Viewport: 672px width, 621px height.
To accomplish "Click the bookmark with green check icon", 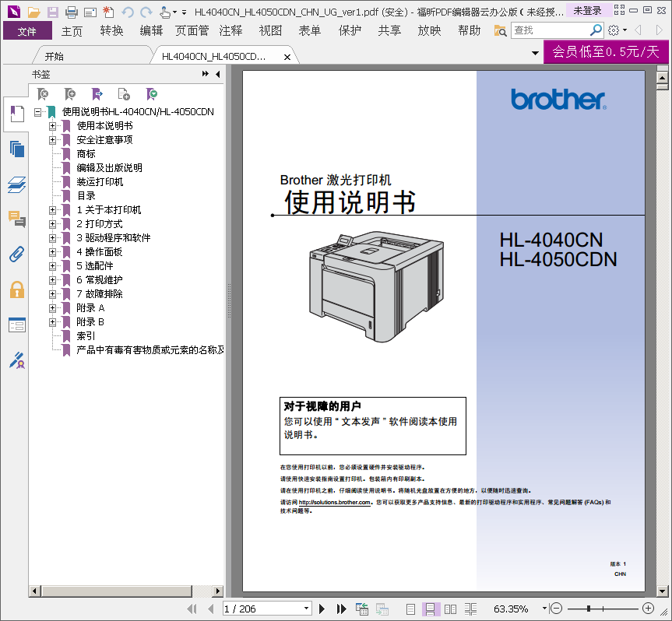I will (151, 94).
